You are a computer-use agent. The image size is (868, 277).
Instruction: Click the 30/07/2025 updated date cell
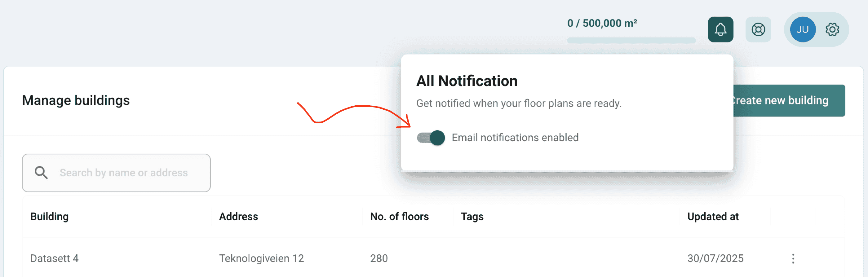[715, 258]
